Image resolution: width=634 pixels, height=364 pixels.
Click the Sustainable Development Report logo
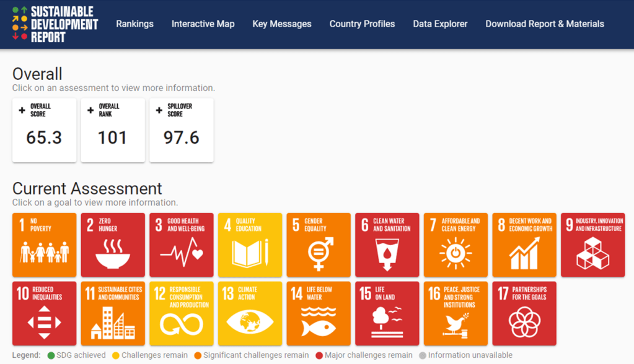(x=55, y=24)
